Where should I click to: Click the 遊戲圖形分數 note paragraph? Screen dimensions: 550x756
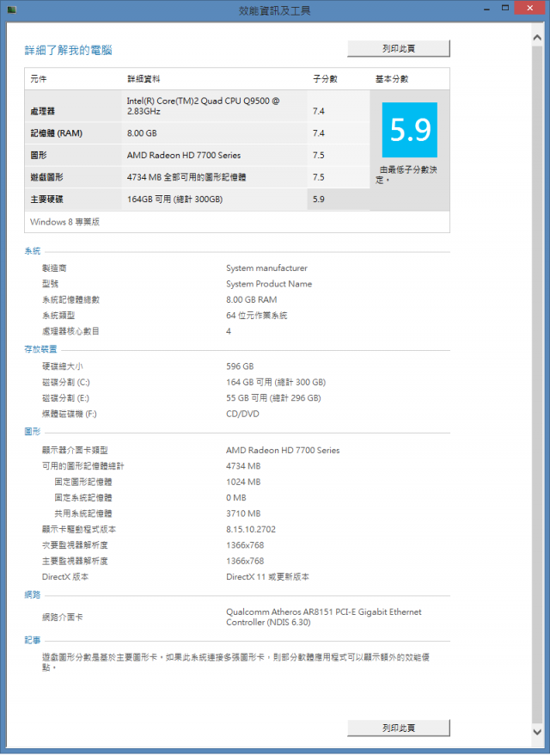pos(235,662)
